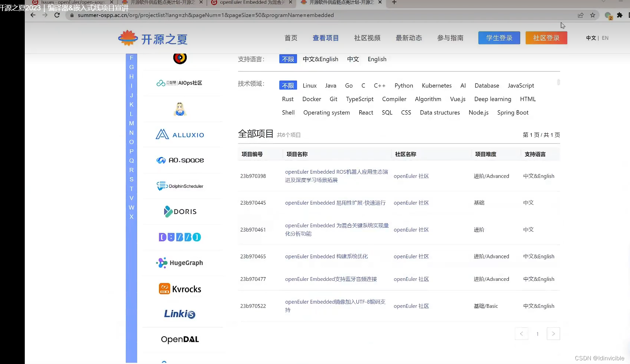The width and height of the screenshot is (630, 364).
Task: Click the 社区登录 button
Action: tap(546, 38)
